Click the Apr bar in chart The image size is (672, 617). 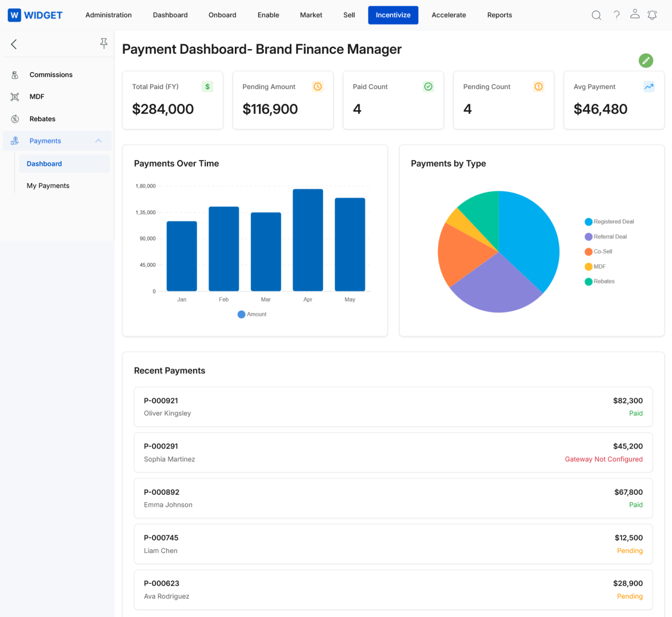pos(307,240)
